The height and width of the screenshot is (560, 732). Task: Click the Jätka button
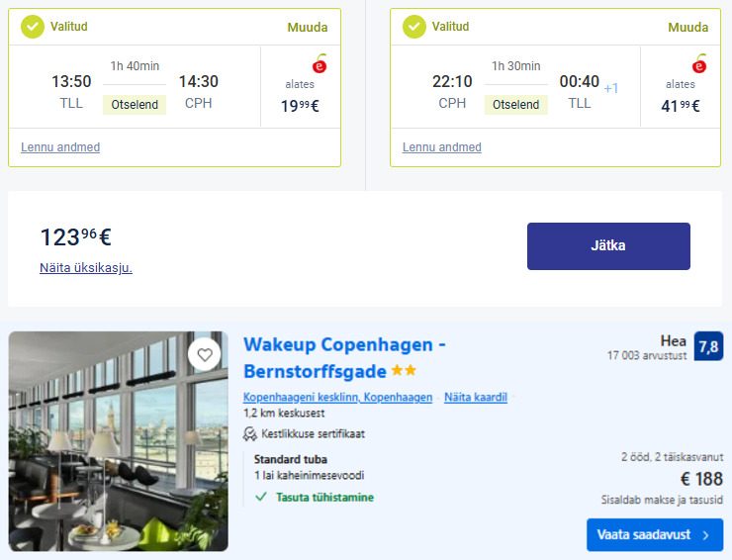(x=608, y=246)
